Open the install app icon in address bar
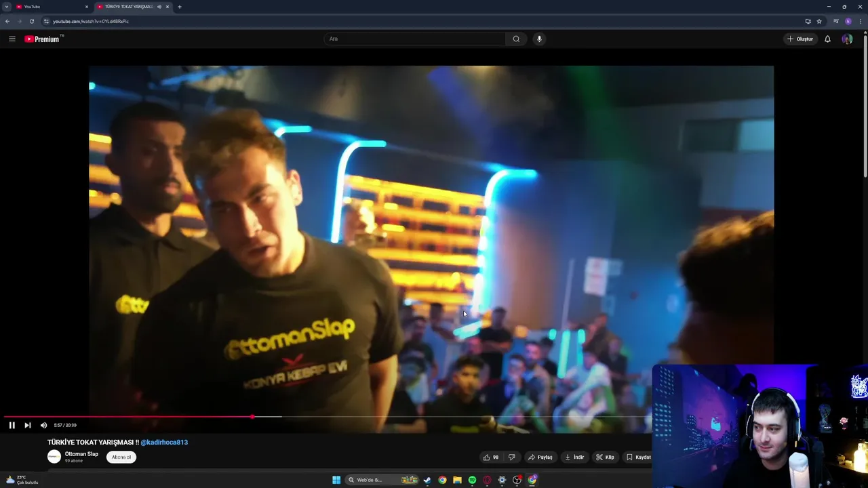 point(808,21)
